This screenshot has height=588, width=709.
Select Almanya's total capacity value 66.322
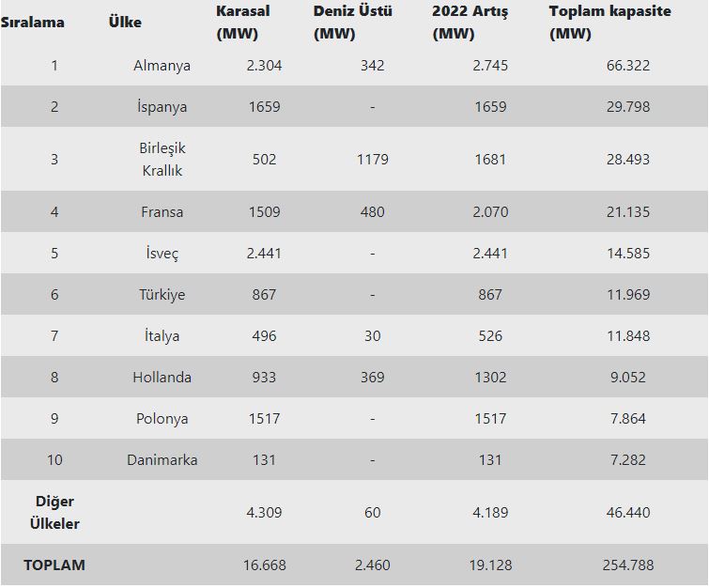pyautogui.click(x=627, y=66)
